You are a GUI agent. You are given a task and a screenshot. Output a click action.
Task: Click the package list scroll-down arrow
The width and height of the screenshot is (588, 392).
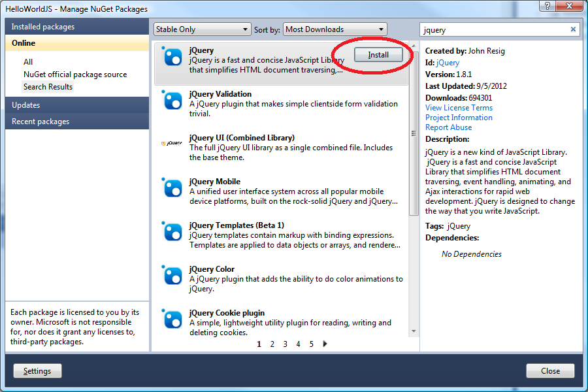(414, 331)
